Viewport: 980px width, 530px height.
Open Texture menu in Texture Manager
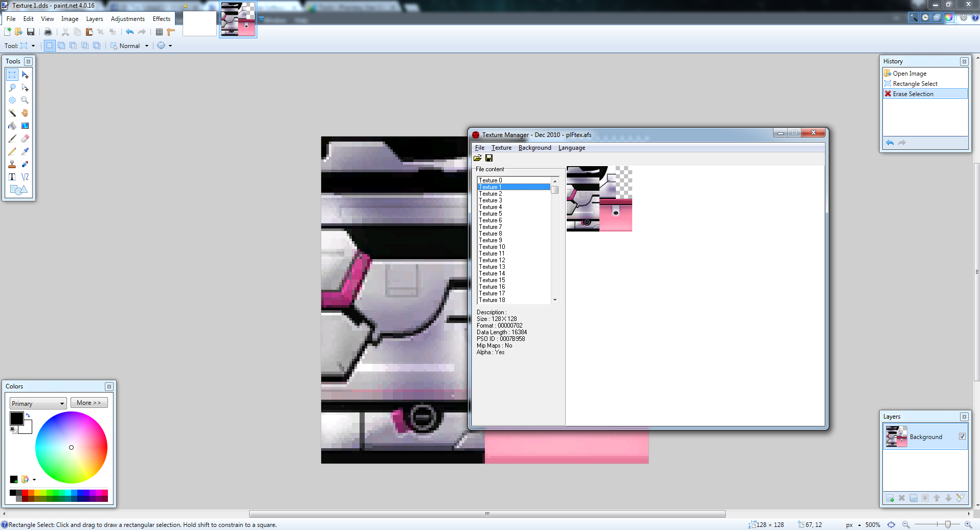tap(501, 148)
